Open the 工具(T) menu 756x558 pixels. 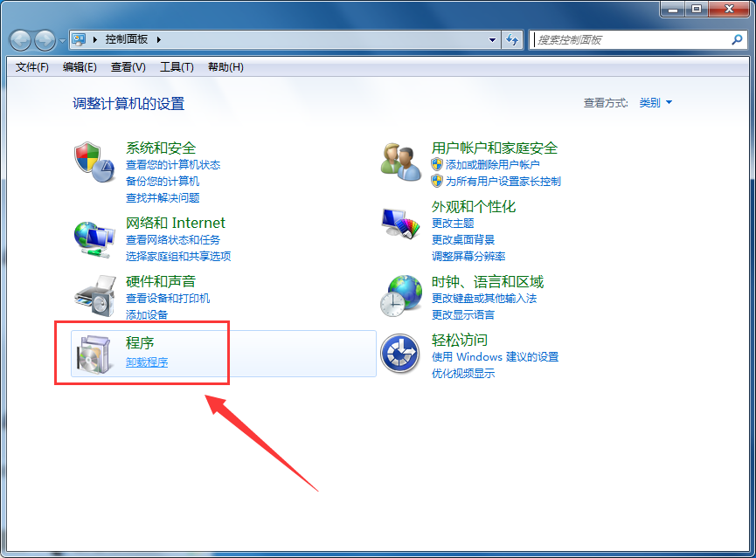(x=177, y=67)
